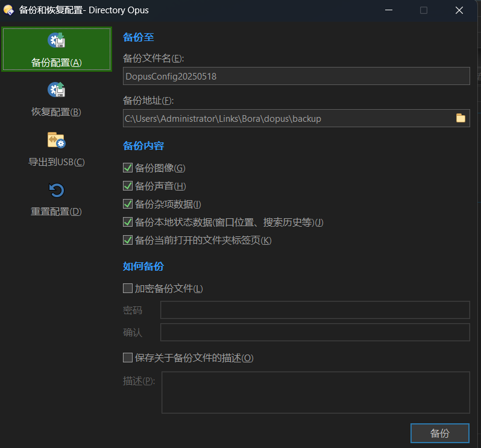Image resolution: width=481 pixels, height=448 pixels.
Task: Click the 备份文件名(E): label
Action: point(153,58)
